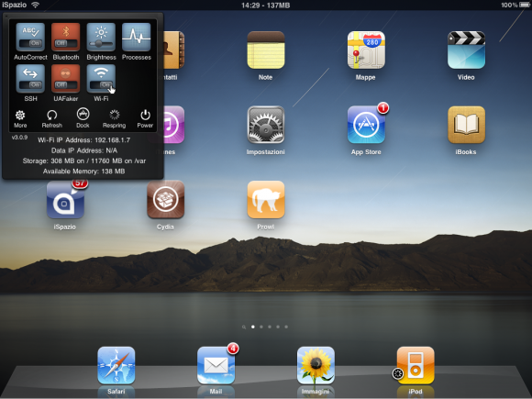Select the Wi-Fi IP Address line
The height and width of the screenshot is (399, 532).
pyautogui.click(x=83, y=140)
